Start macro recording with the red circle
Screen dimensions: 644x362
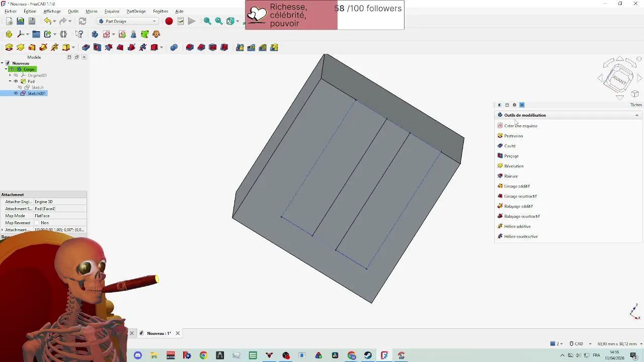[169, 21]
